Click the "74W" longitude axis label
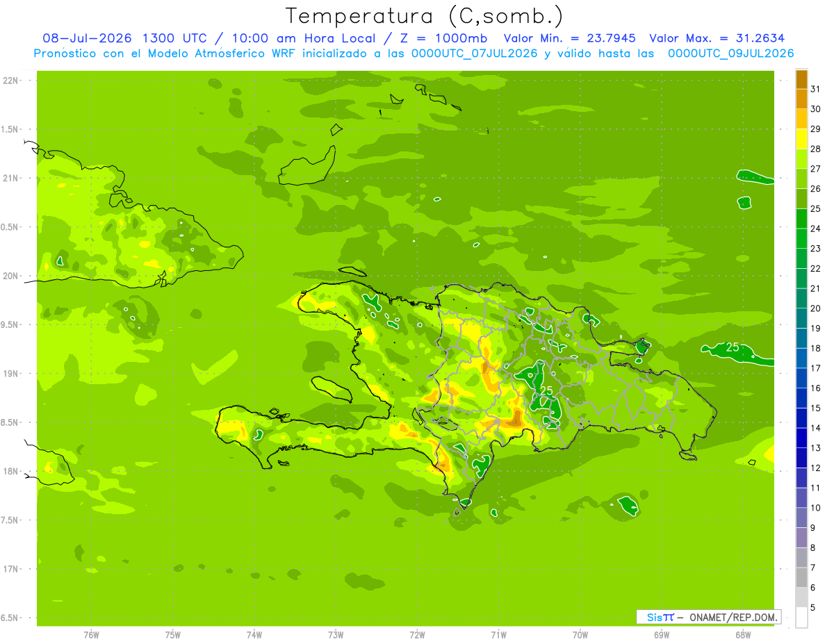The width and height of the screenshot is (834, 644). coord(254,635)
